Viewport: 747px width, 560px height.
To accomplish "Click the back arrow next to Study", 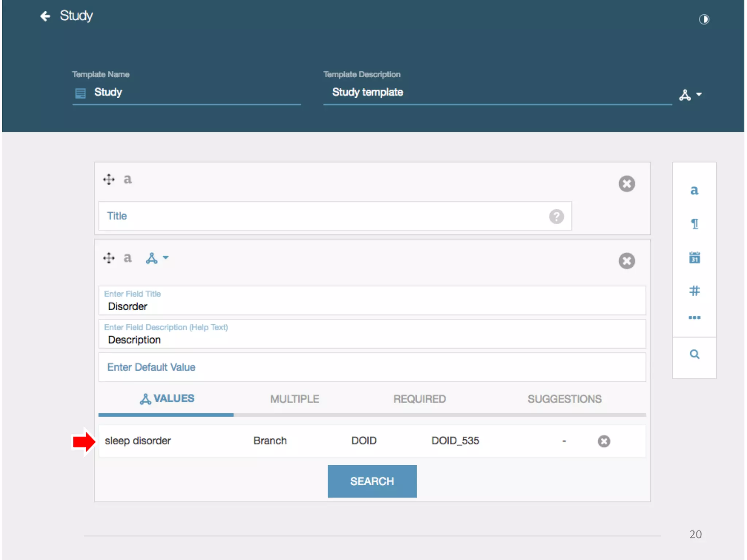I will [45, 16].
